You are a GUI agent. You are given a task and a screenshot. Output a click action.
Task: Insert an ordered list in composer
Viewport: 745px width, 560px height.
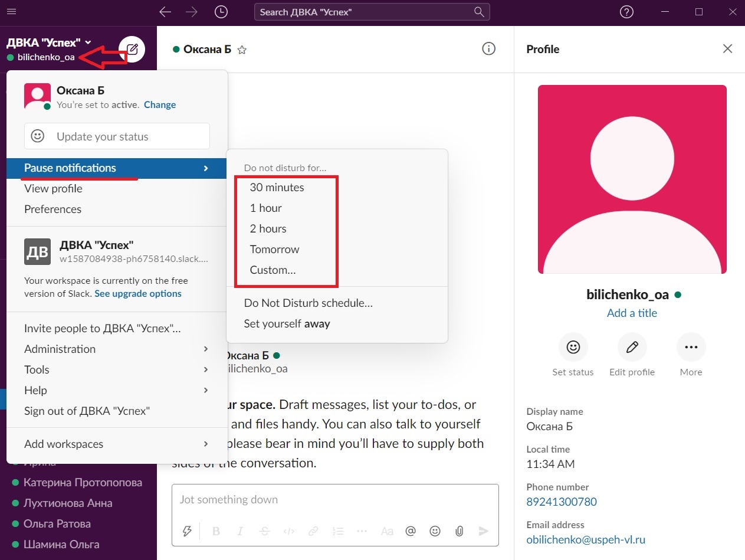coord(338,531)
